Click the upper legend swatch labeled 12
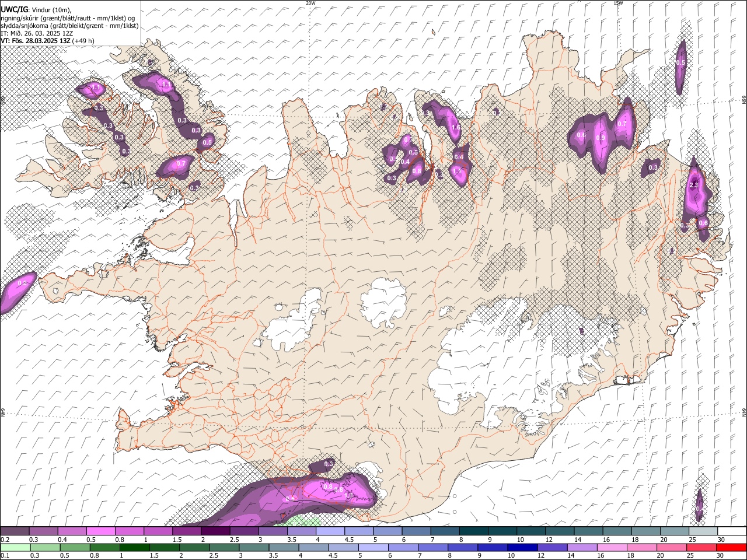 (560, 531)
